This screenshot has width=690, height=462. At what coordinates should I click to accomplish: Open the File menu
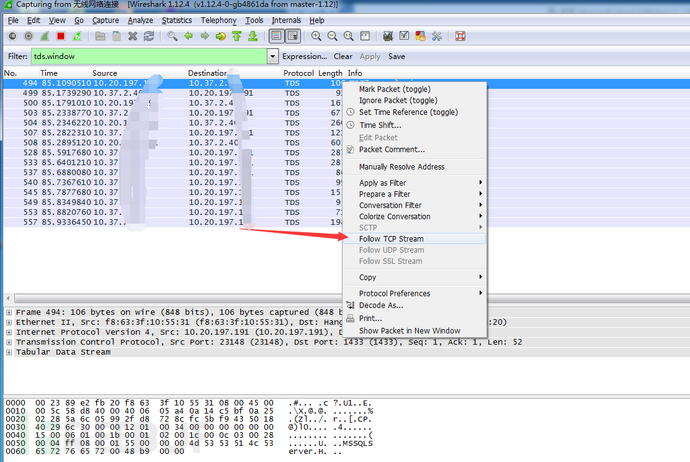tap(13, 20)
